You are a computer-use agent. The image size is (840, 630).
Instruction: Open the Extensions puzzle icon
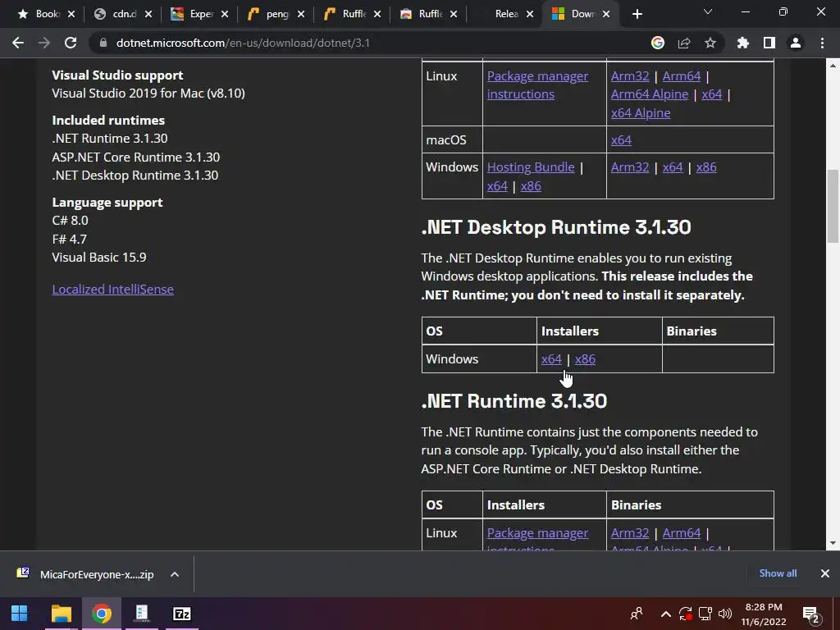[x=743, y=43]
